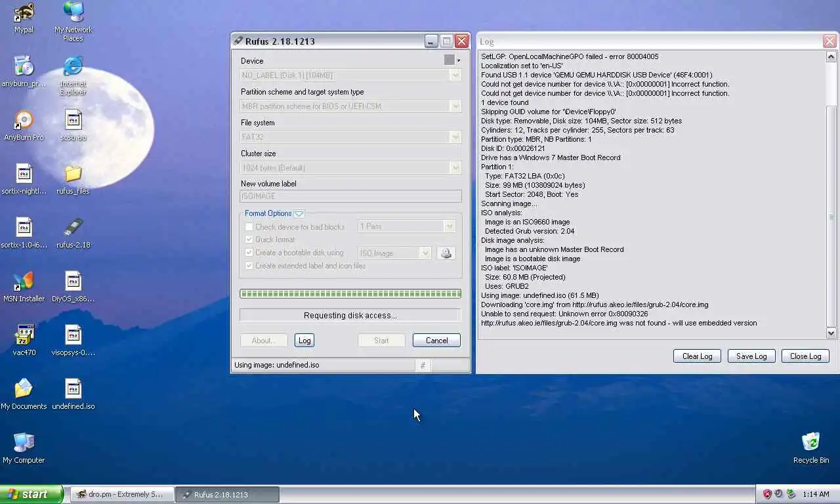Toggle Create extended label and icon files
This screenshot has height=504, width=840.
tap(249, 266)
